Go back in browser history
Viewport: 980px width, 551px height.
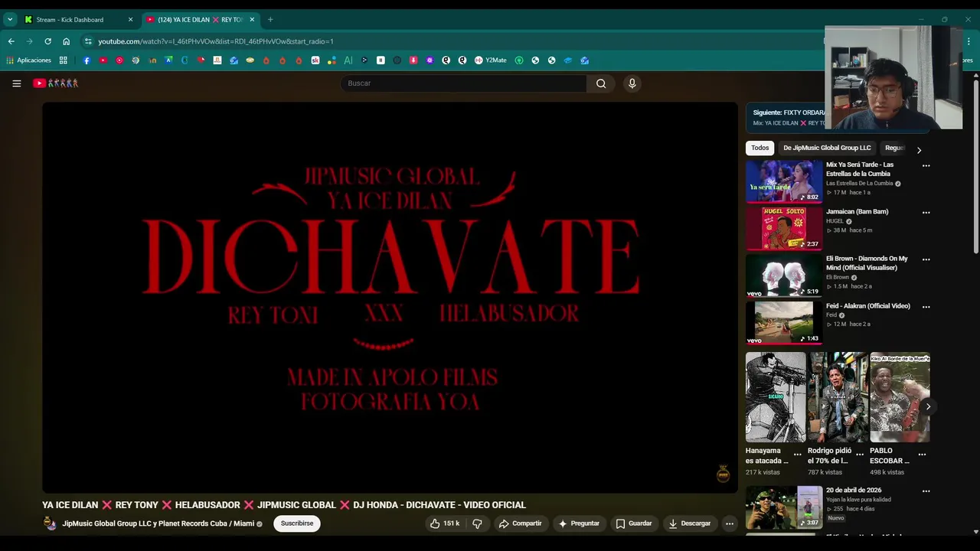(x=11, y=41)
